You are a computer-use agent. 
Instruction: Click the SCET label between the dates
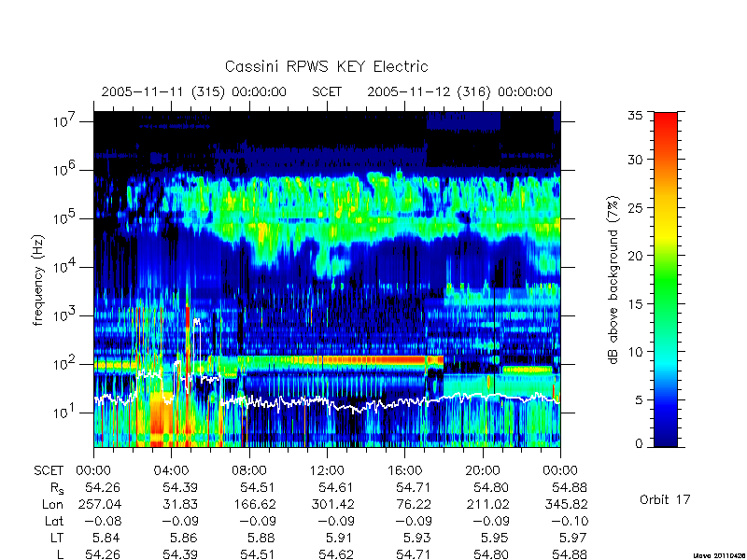327,91
